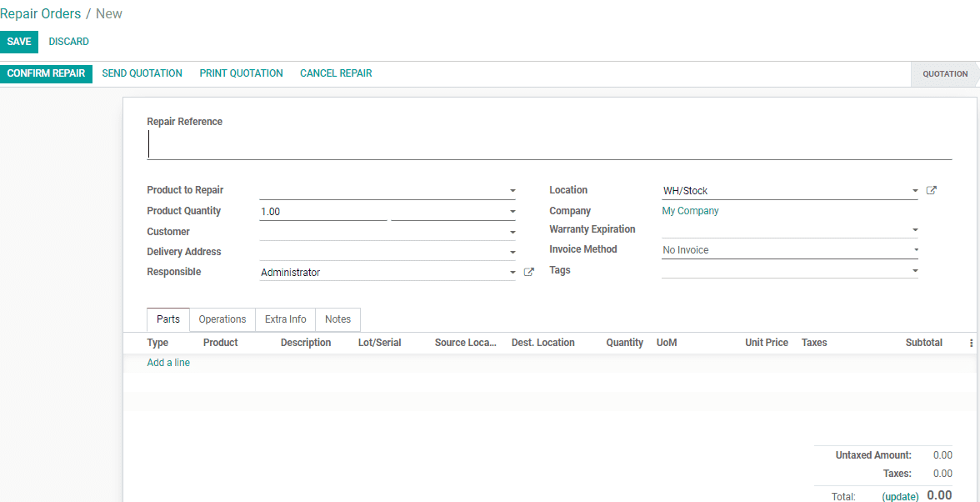The width and height of the screenshot is (980, 502).
Task: Select the Parts tab
Action: click(167, 319)
